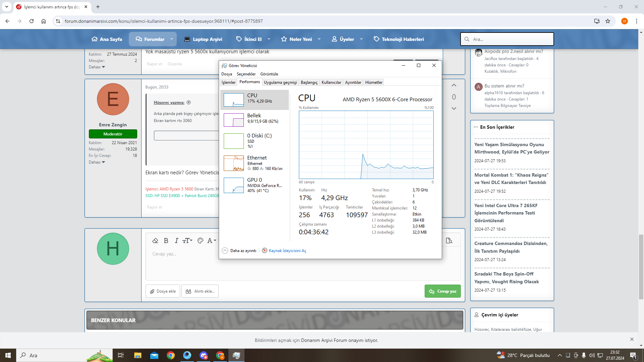
Task: Toggle italic formatting in reply editor
Action: pyautogui.click(x=176, y=241)
